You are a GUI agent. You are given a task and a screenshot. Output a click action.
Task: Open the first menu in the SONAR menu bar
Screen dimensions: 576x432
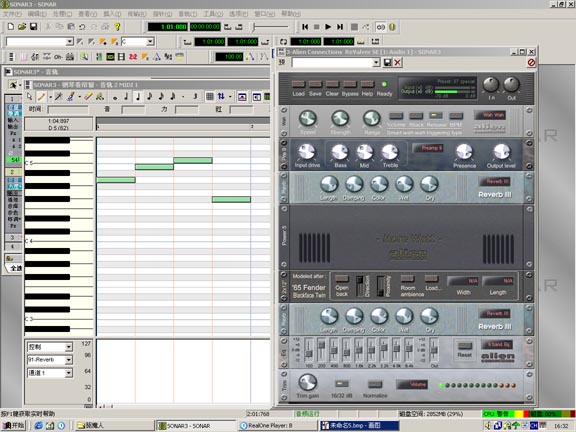[12, 14]
